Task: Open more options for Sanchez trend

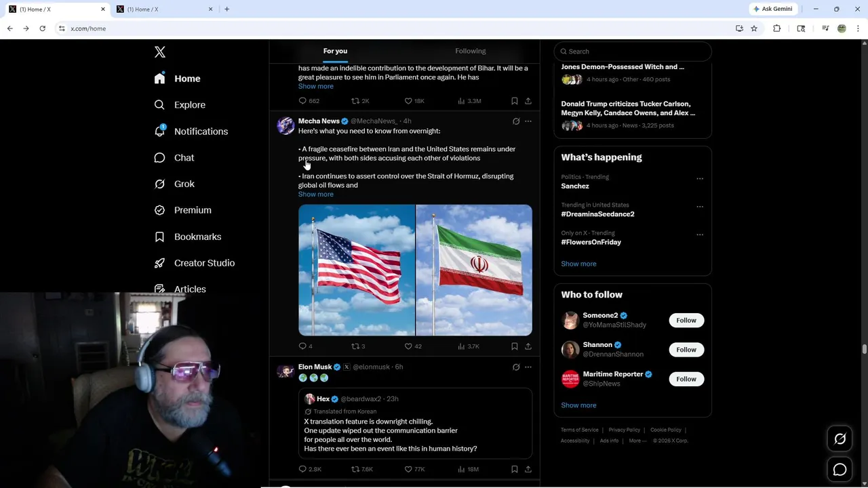Action: coord(700,179)
